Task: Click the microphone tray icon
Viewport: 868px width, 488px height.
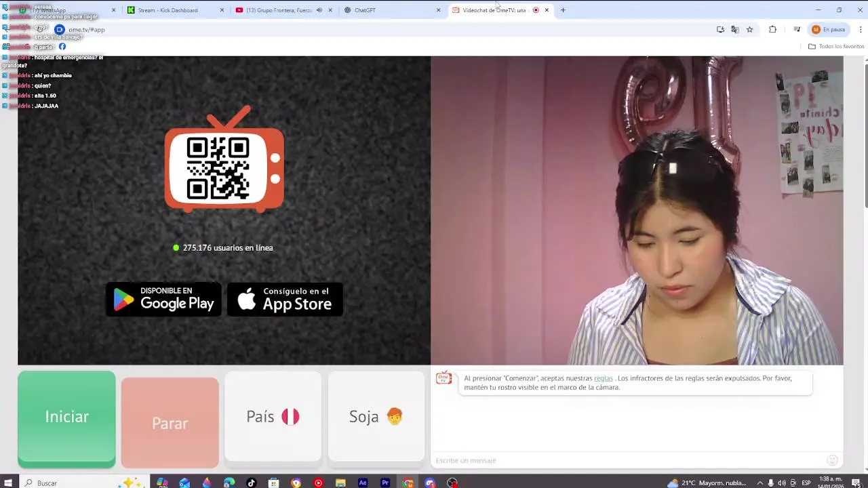Action: 771,483
